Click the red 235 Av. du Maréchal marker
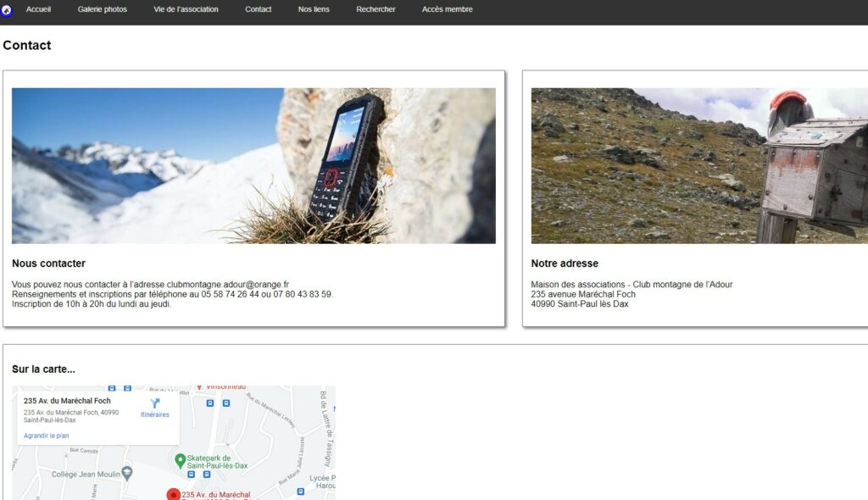Screen dimensions: 868x500 click(173, 494)
